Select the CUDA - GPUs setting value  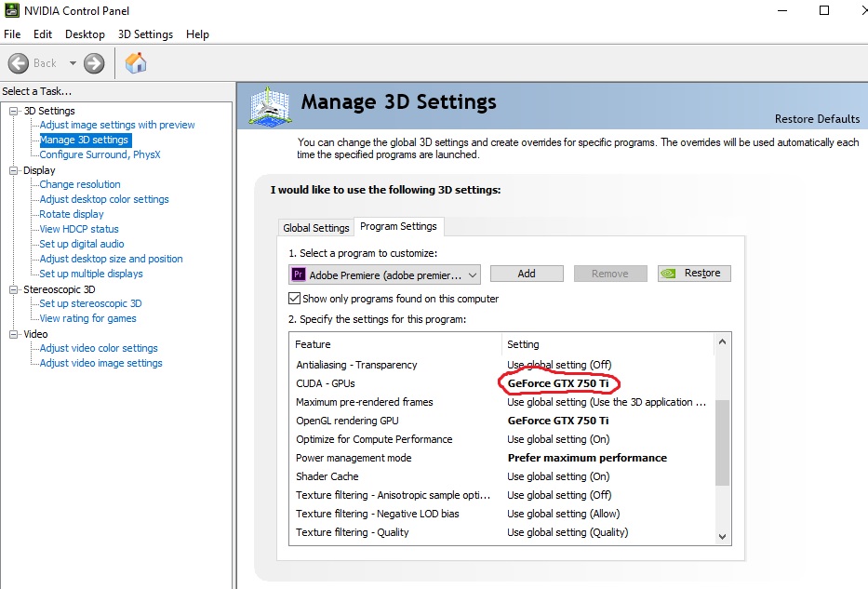pos(558,383)
